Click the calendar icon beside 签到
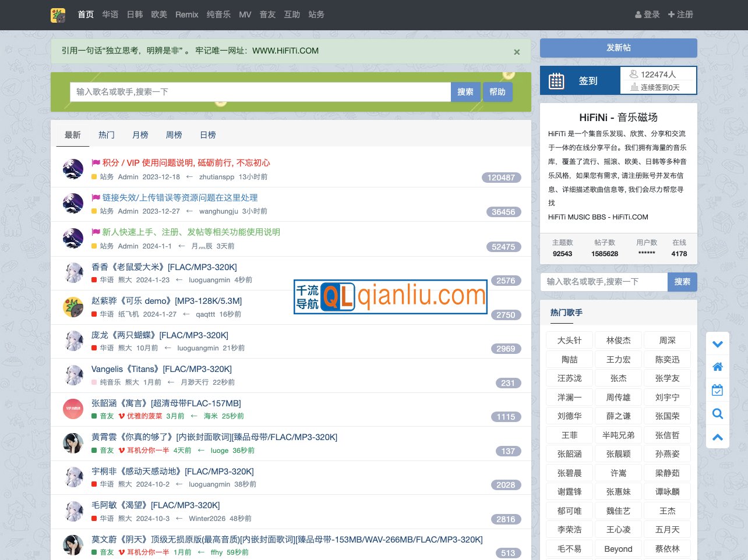 [556, 81]
